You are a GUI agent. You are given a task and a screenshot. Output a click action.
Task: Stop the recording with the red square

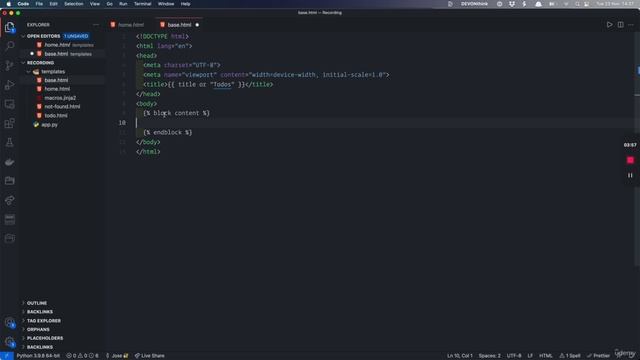(630, 160)
